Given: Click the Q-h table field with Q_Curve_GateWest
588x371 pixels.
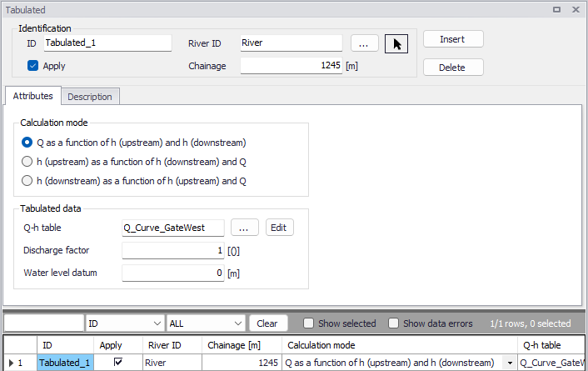Looking at the screenshot, I should click(173, 228).
